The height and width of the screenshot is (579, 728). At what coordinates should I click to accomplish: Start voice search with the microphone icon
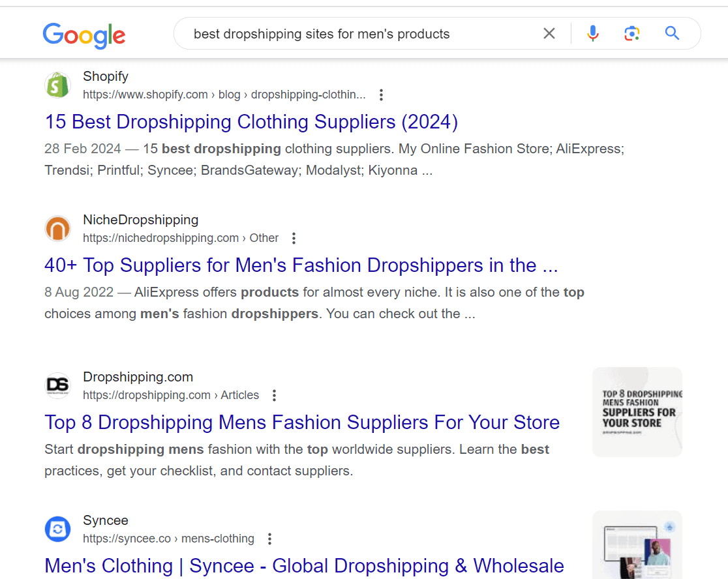pos(593,33)
